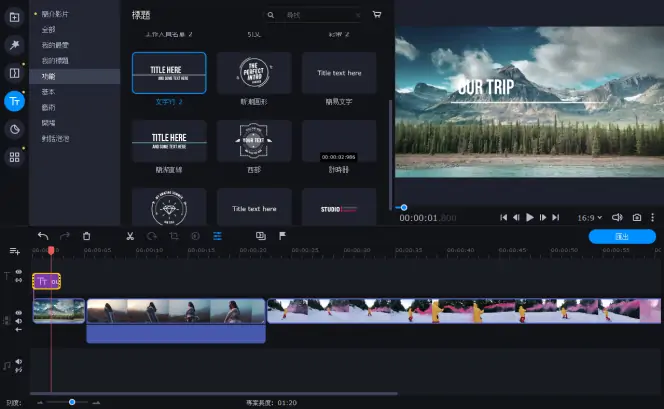664x409 pixels.
Task: Click the blue export button
Action: click(622, 236)
